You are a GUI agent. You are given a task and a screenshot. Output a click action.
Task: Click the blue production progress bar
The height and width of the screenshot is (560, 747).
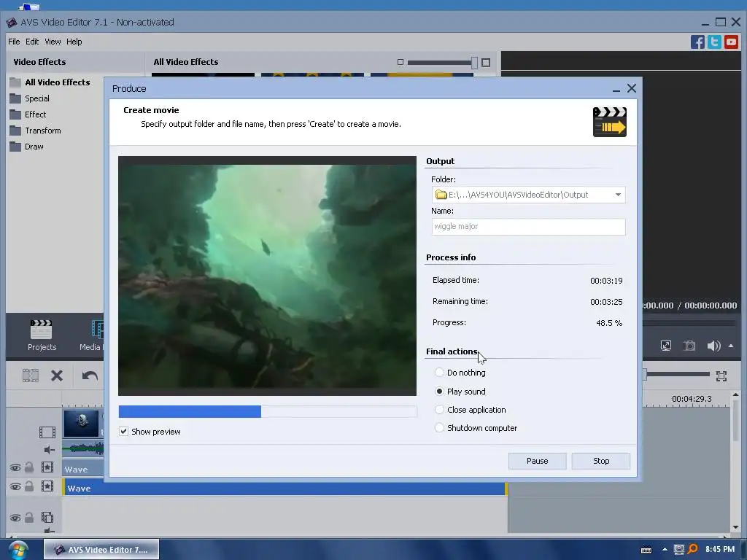click(267, 411)
